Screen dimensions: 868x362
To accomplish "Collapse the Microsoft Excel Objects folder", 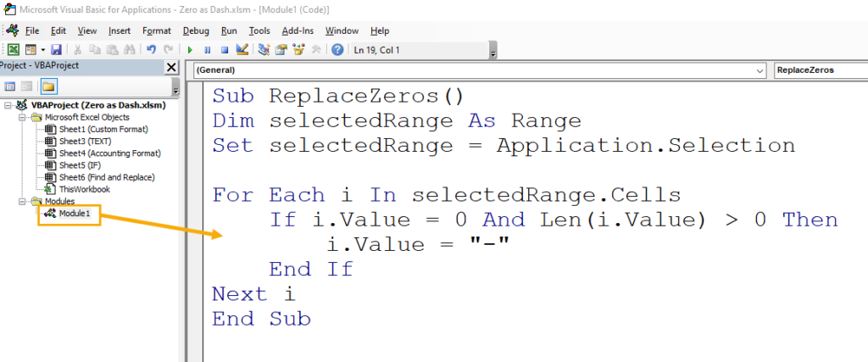I will pyautogui.click(x=22, y=117).
